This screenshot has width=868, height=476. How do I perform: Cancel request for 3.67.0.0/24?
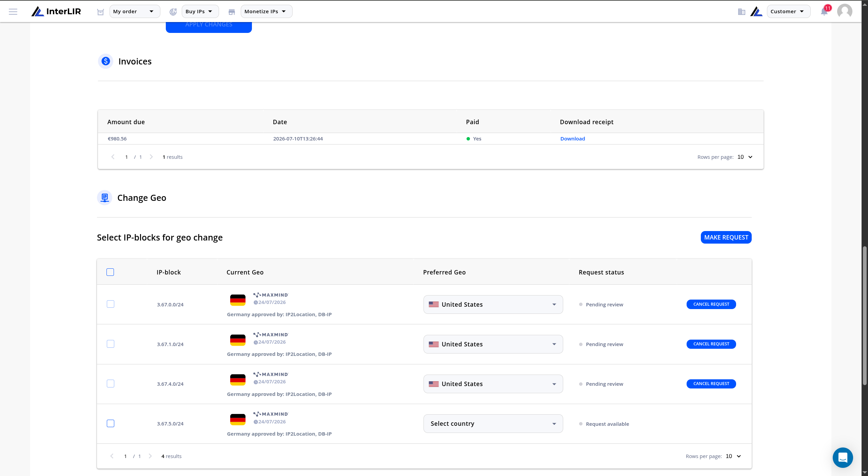(711, 304)
